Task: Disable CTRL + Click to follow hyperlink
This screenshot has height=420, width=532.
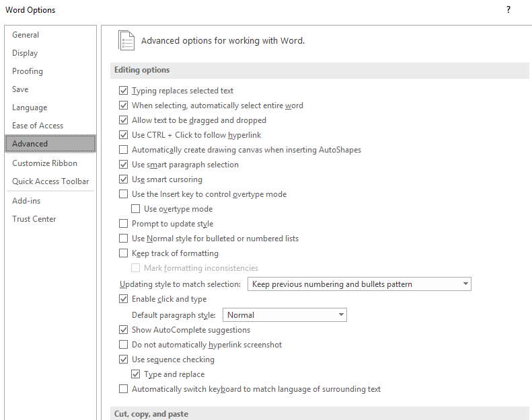Action: 124,135
